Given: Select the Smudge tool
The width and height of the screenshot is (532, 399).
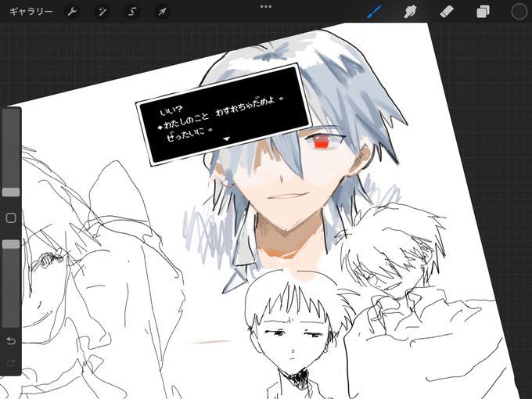Looking at the screenshot, I should [x=410, y=13].
